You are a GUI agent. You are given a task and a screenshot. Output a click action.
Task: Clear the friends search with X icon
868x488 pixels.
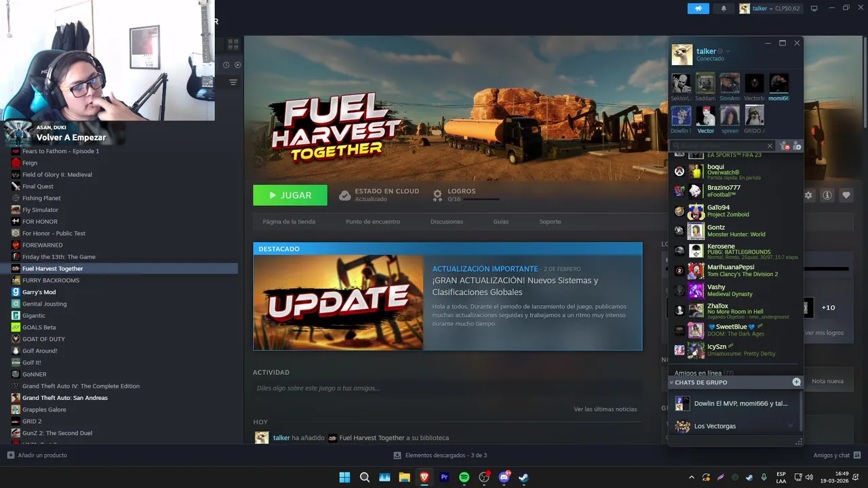(770, 146)
